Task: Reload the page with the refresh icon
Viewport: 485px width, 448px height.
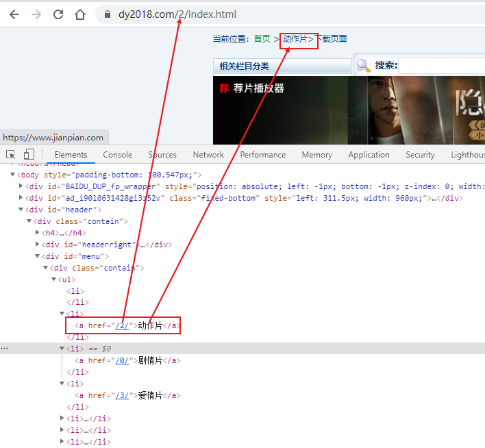Action: pos(58,14)
